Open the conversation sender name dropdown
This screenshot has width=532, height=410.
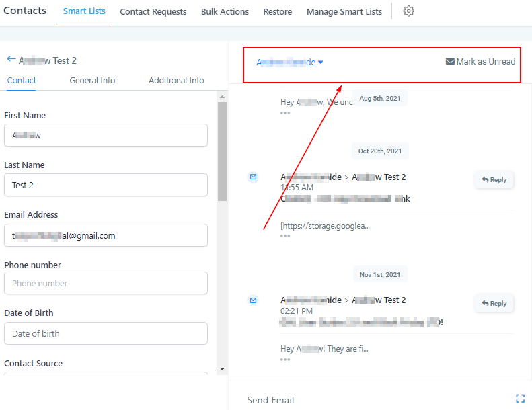point(290,62)
